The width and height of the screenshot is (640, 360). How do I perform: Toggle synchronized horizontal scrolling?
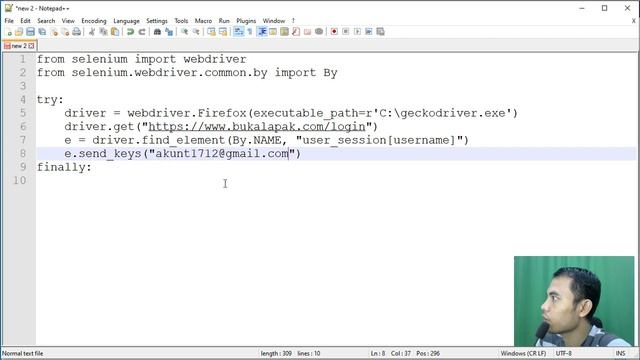(x=223, y=32)
